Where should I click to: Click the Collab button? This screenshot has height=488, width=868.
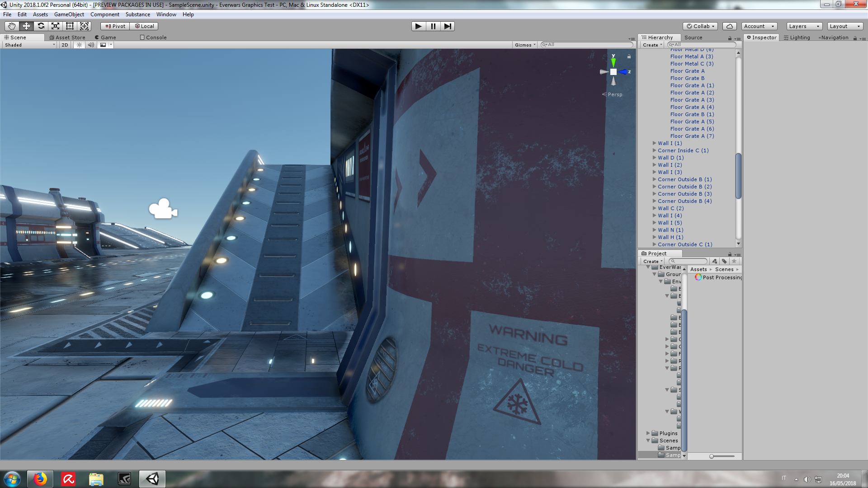(x=701, y=26)
